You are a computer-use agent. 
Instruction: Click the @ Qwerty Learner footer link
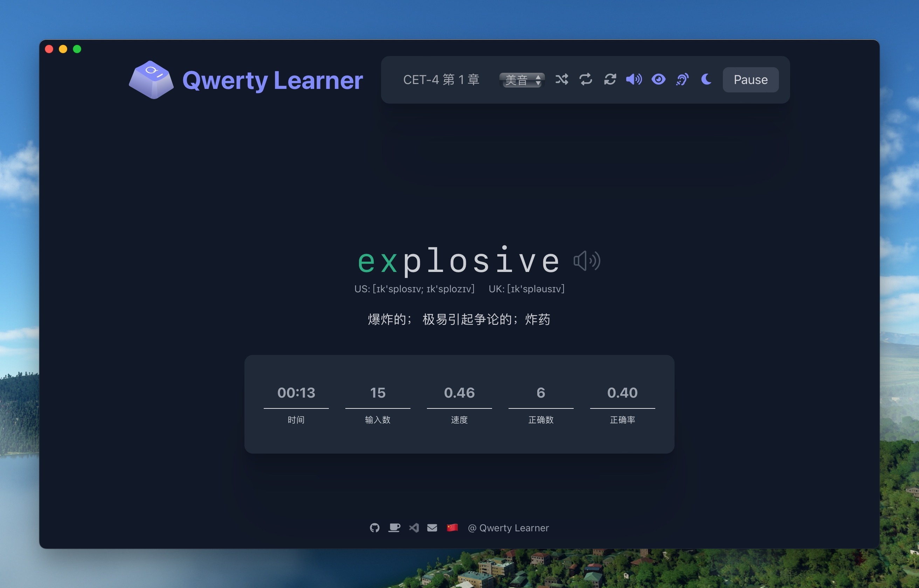(509, 528)
